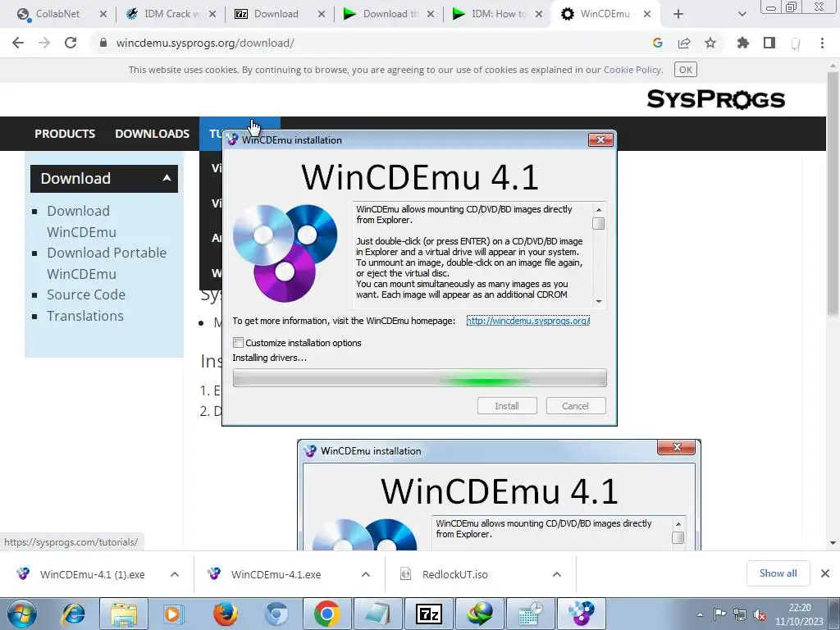Image resolution: width=840 pixels, height=630 pixels.
Task: Switch to Google Chrome in the taskbar
Action: point(326,614)
